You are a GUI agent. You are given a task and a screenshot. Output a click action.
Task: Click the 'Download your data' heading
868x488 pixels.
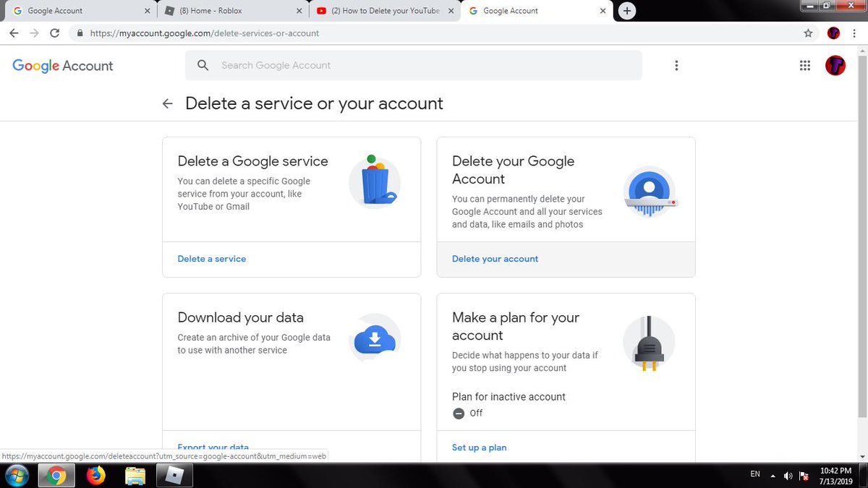(241, 317)
